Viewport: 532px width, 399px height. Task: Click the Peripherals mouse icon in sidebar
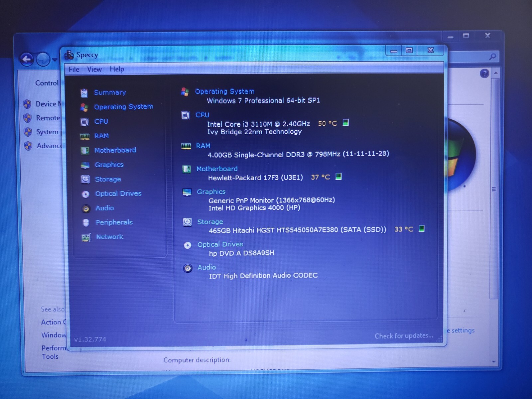click(86, 223)
